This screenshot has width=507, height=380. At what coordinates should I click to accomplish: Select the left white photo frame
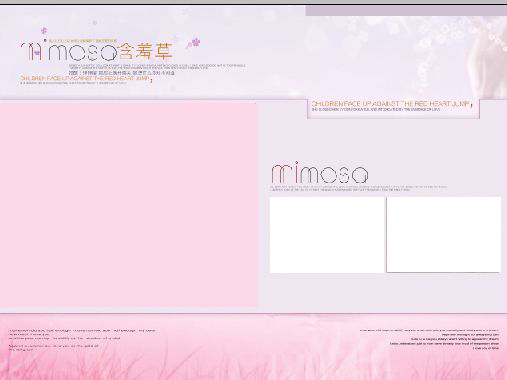(x=327, y=235)
